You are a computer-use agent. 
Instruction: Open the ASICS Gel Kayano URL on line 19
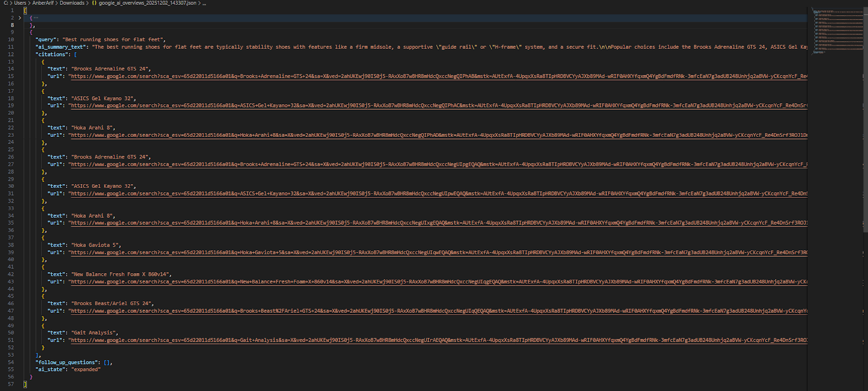tap(438, 106)
